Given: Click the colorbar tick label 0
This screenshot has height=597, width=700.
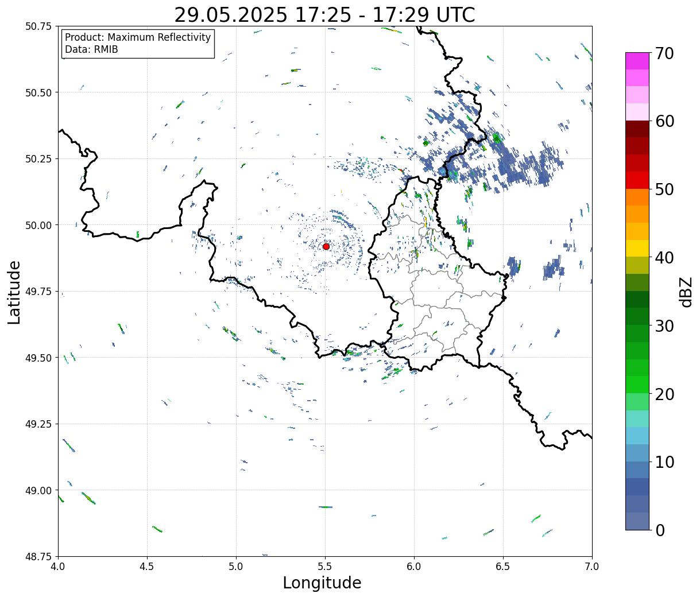Looking at the screenshot, I should [x=659, y=530].
